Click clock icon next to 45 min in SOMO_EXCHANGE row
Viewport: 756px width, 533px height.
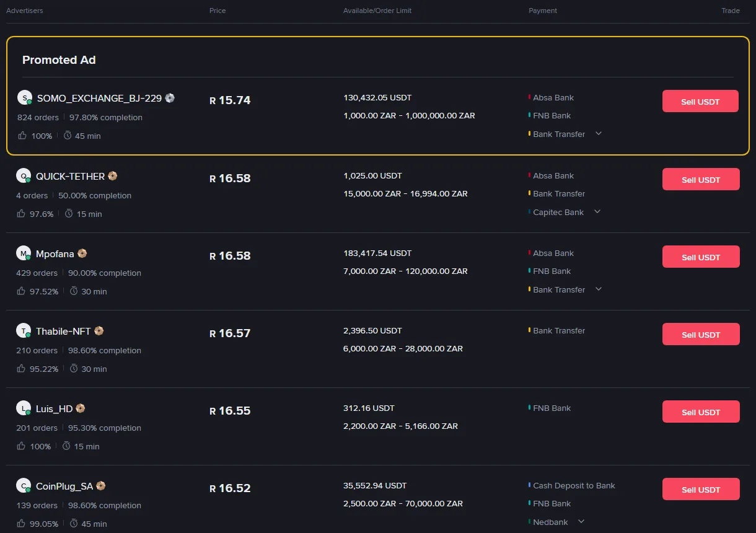(x=68, y=135)
